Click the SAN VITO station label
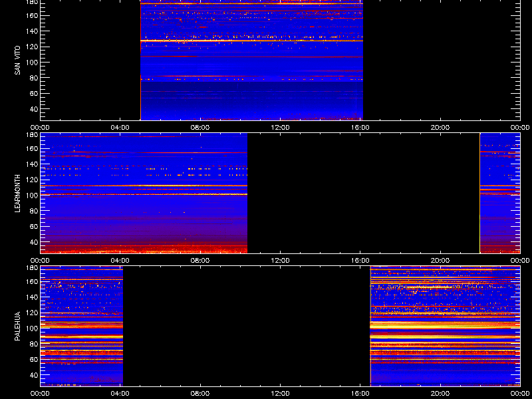Viewport: 532px width, 399px height. point(17,61)
